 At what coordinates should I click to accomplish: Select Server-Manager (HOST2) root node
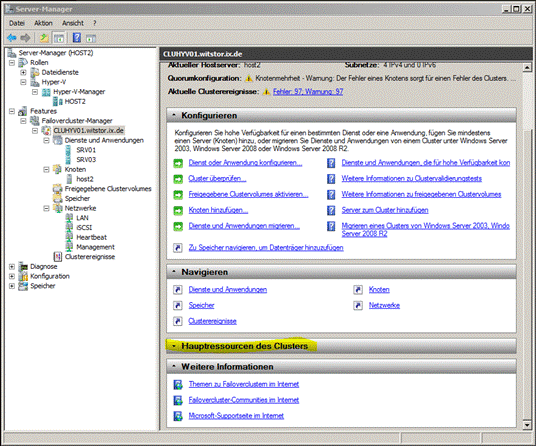[56, 53]
